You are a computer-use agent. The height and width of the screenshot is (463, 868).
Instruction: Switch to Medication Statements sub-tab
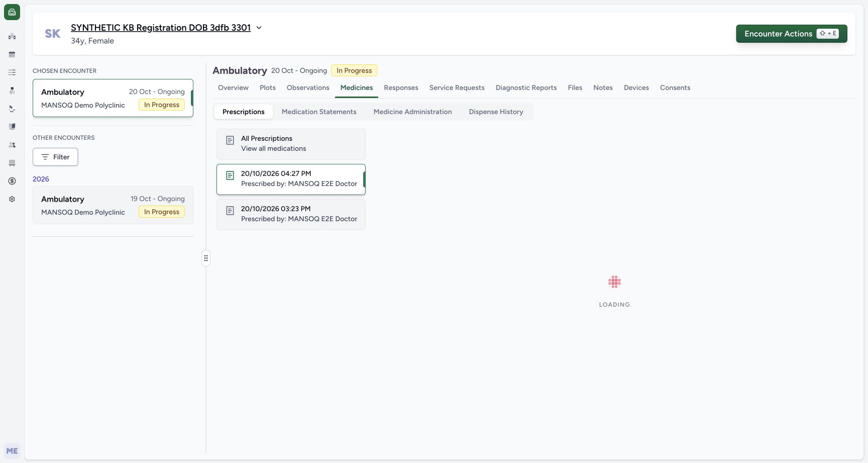point(319,112)
